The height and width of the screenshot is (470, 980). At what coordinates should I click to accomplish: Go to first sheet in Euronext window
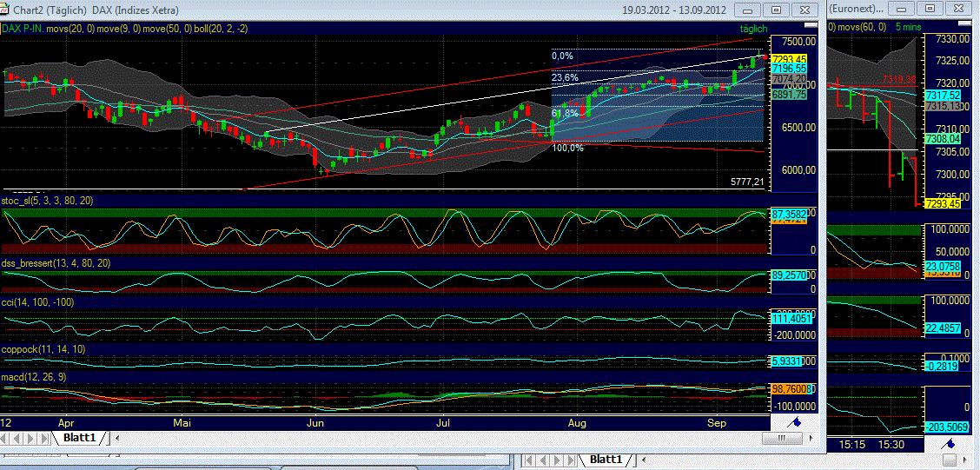(x=529, y=460)
